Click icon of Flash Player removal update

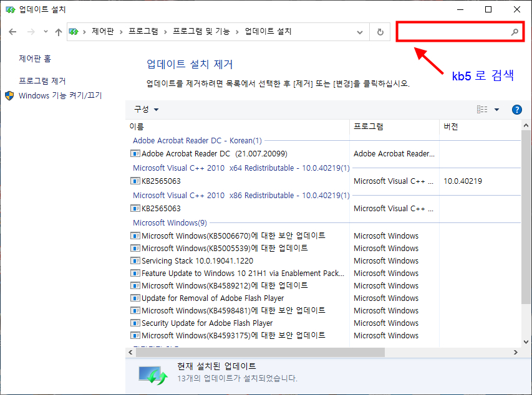tap(135, 298)
